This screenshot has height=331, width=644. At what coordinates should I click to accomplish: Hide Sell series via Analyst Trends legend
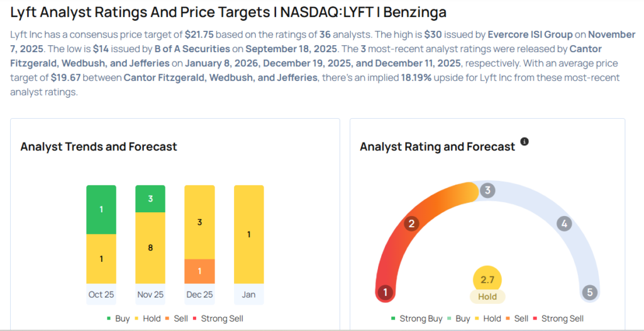[x=175, y=318]
